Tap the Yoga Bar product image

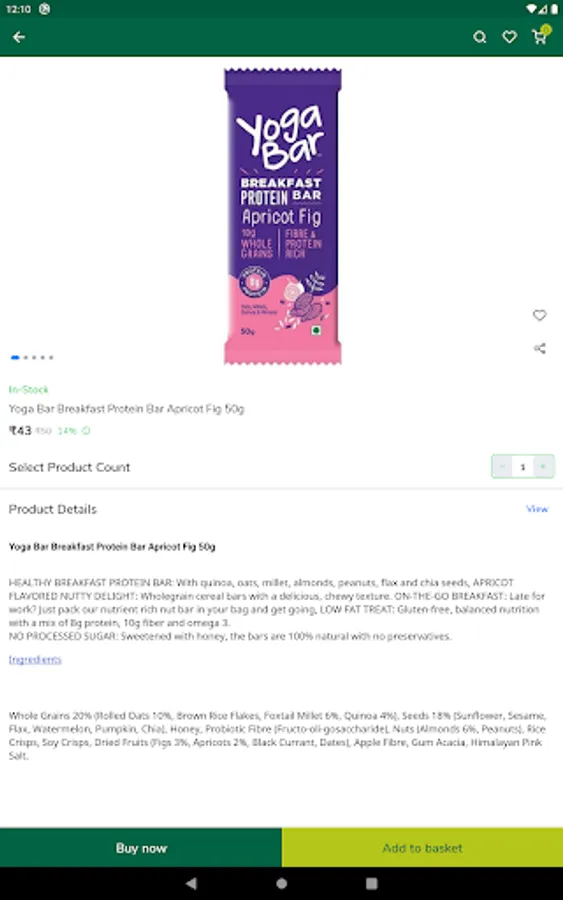point(282,216)
